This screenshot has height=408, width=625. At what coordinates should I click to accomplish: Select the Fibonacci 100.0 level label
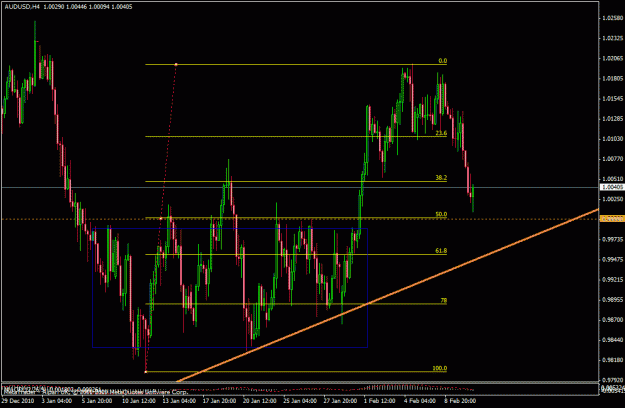[x=440, y=368]
